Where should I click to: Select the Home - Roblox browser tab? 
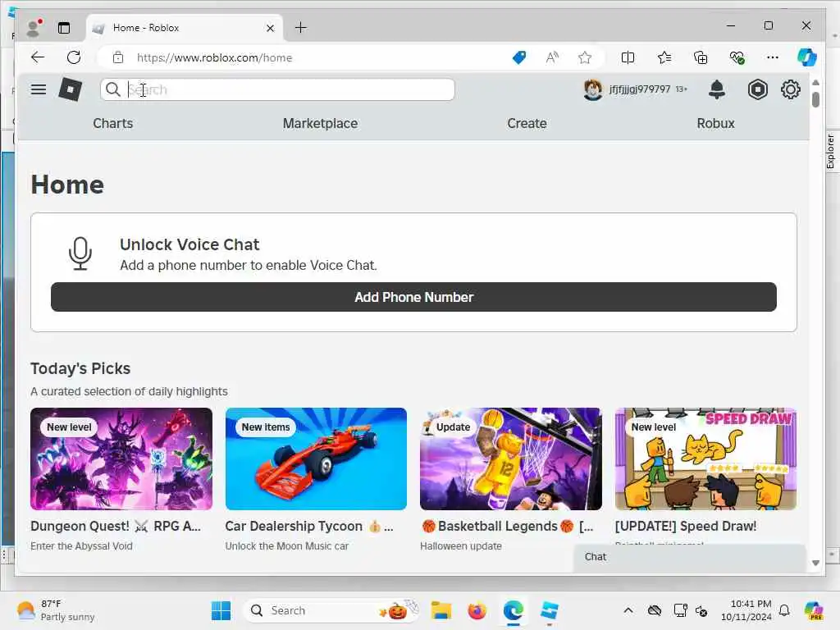point(184,28)
